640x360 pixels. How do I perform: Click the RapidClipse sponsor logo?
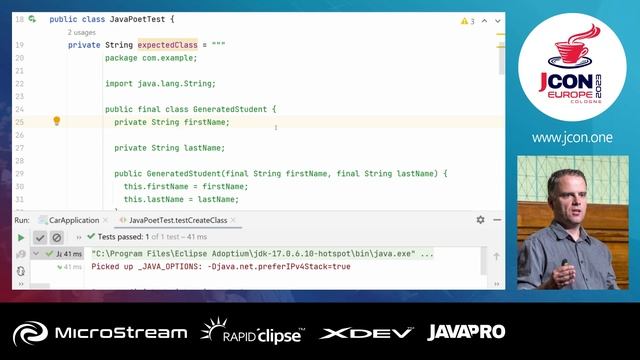point(253,331)
